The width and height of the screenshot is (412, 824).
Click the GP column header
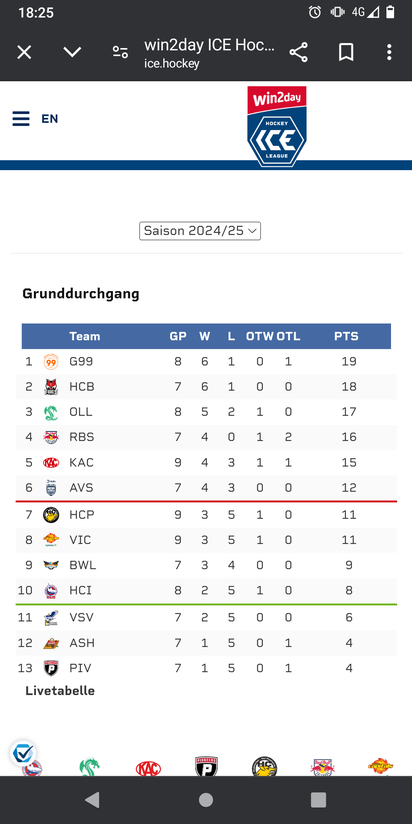pyautogui.click(x=178, y=336)
